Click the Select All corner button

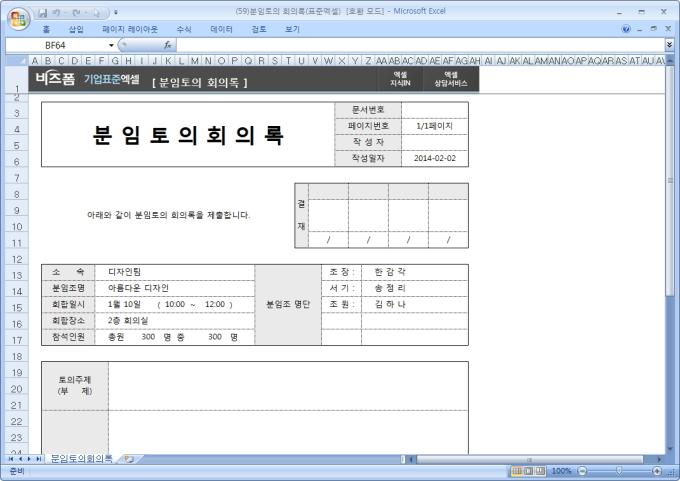16,61
